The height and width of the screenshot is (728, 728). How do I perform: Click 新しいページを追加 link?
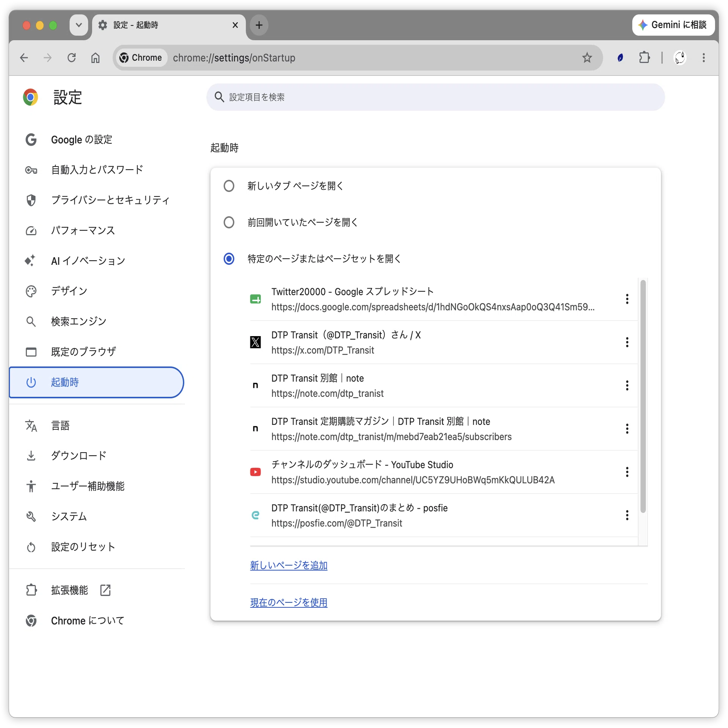[289, 565]
